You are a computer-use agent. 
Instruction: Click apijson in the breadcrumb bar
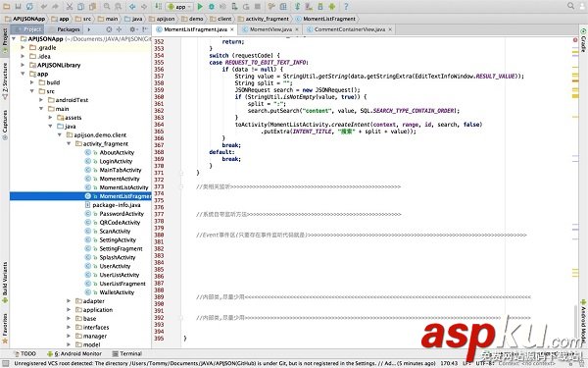(x=162, y=19)
